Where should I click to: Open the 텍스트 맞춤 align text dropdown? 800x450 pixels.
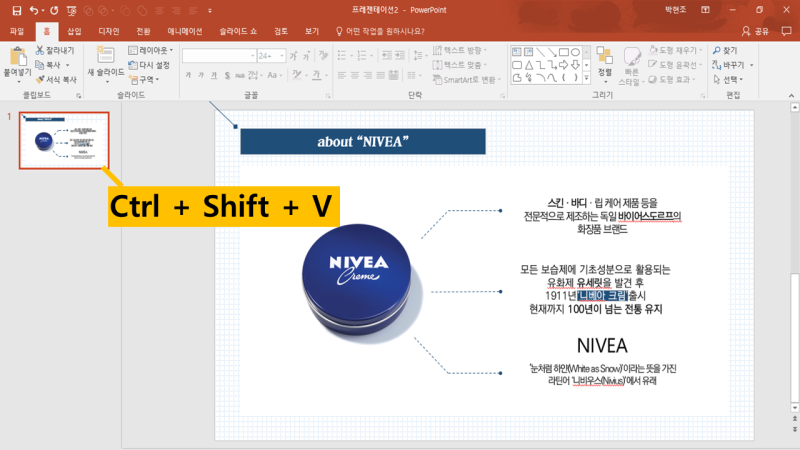[x=459, y=65]
